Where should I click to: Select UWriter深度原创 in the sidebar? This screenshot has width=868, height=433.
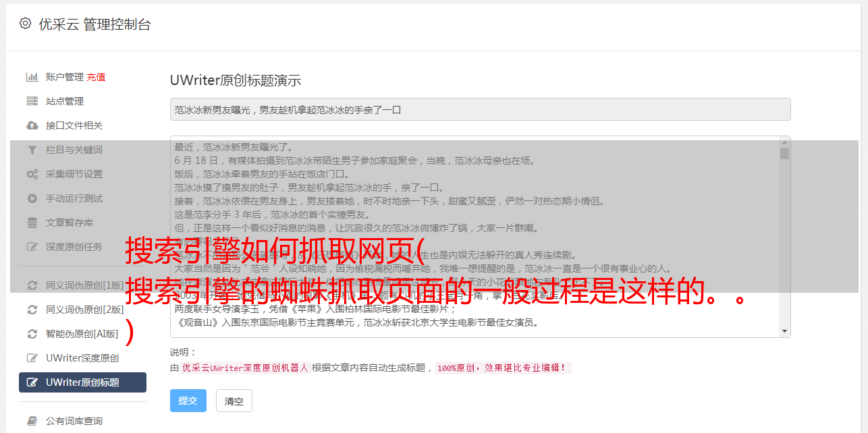tap(82, 358)
